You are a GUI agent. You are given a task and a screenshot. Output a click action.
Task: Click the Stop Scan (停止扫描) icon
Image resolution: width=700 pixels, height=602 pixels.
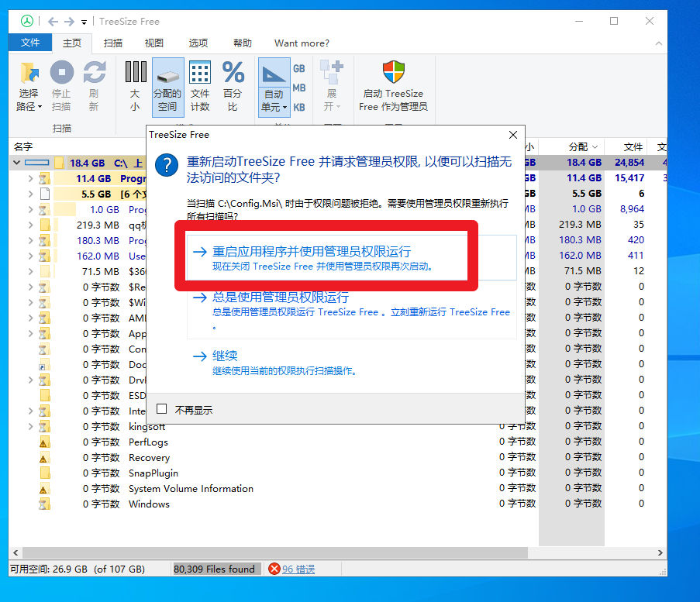61,72
